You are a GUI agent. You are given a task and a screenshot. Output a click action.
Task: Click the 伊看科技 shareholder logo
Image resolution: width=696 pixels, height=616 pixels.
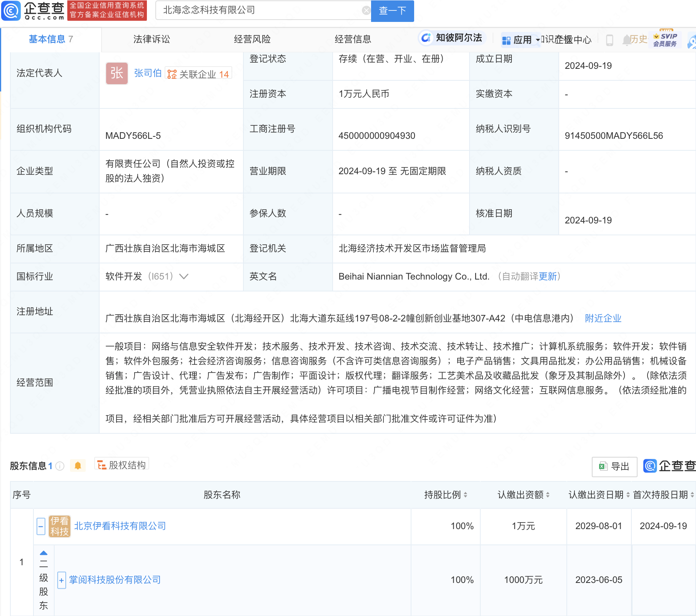60,526
